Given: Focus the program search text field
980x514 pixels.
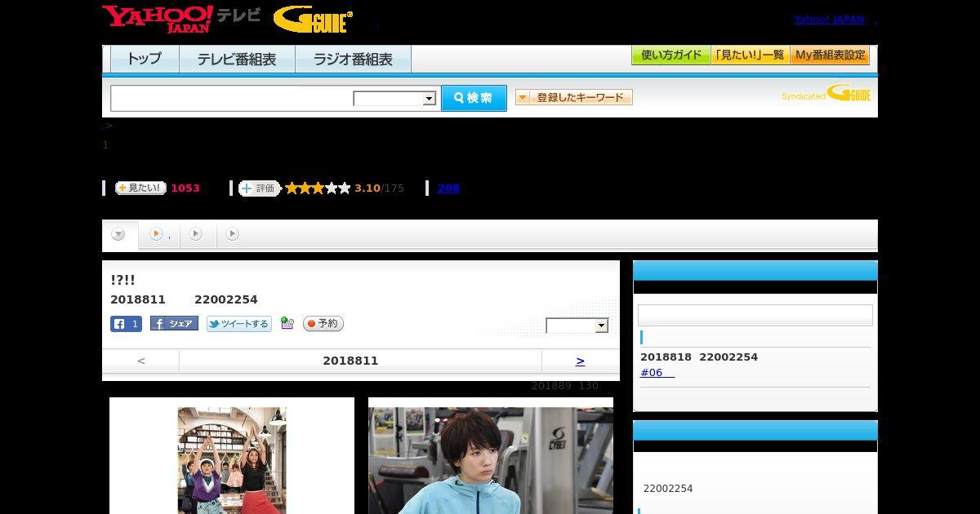Looking at the screenshot, I should 231,98.
